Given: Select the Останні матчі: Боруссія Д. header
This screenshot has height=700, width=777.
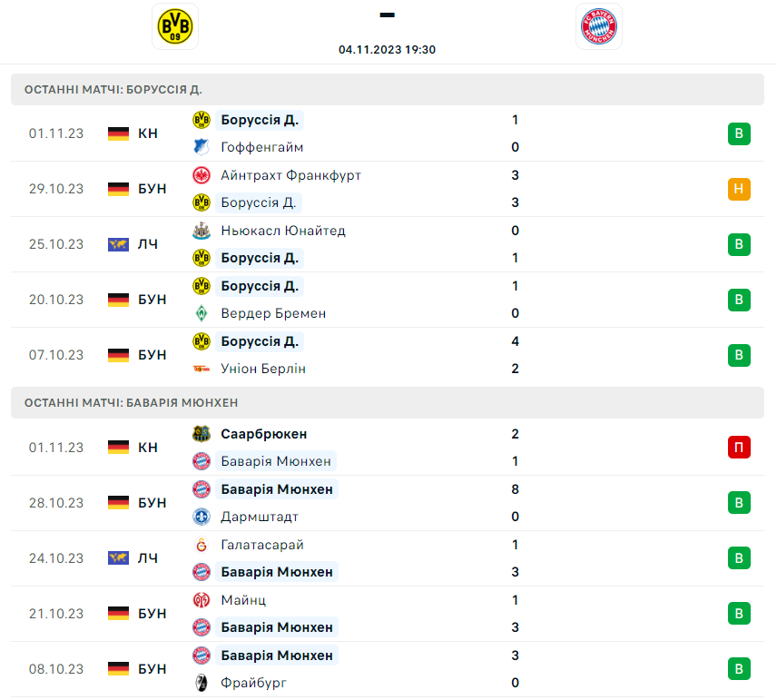Looking at the screenshot, I should point(388,89).
